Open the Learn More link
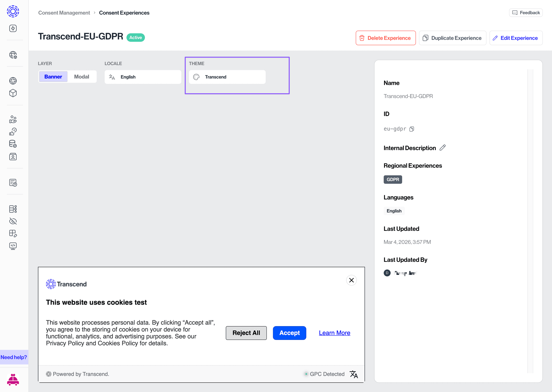Image resolution: width=552 pixels, height=392 pixels. (334, 333)
